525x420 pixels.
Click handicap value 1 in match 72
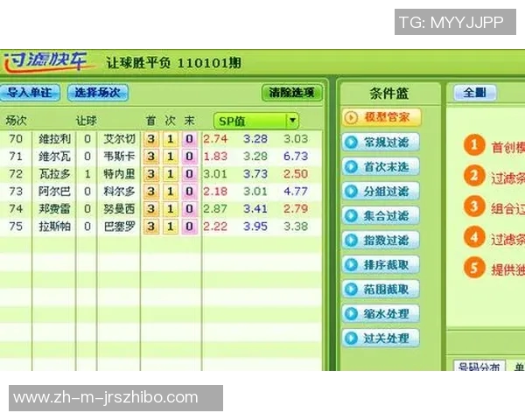tap(87, 174)
